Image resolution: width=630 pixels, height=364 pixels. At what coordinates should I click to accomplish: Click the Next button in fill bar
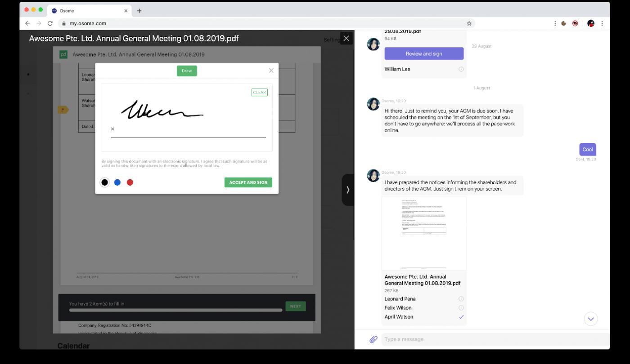point(296,306)
